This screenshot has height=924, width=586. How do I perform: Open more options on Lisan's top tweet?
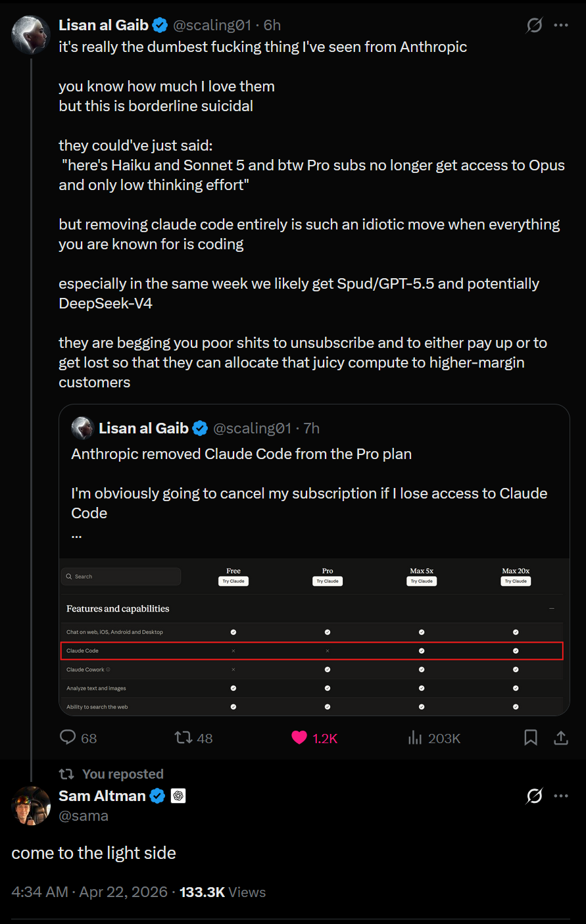click(561, 25)
